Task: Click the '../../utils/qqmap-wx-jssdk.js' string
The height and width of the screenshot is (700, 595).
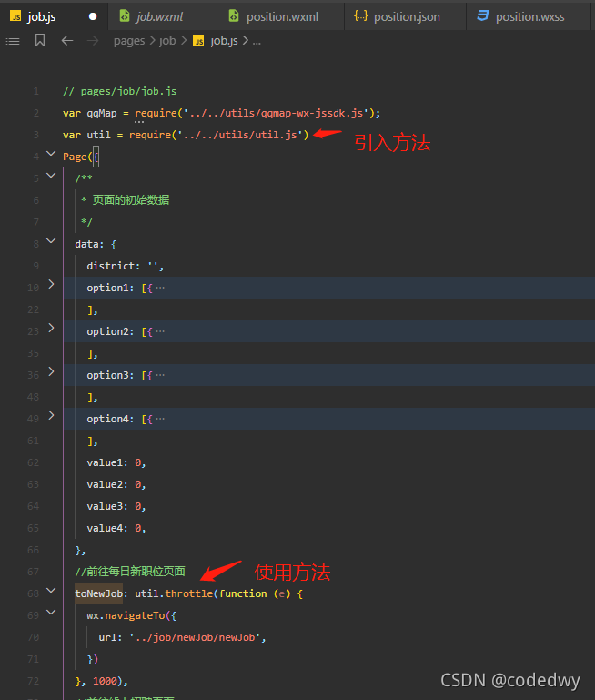Action: coord(277,114)
